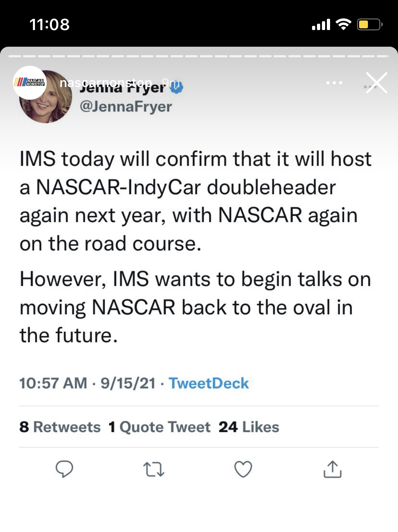
Task: Tap the Wi-Fi status icon
Action: tap(343, 24)
